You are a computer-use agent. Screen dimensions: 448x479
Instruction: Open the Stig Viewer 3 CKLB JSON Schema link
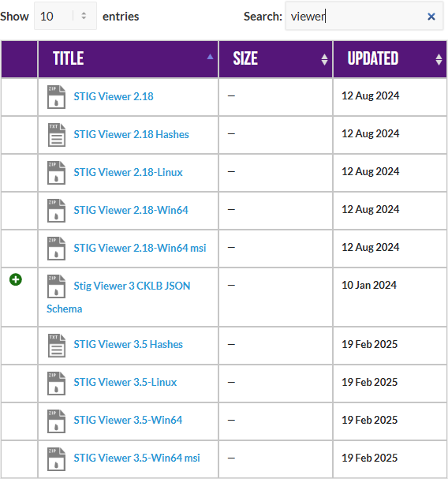pyautogui.click(x=118, y=297)
